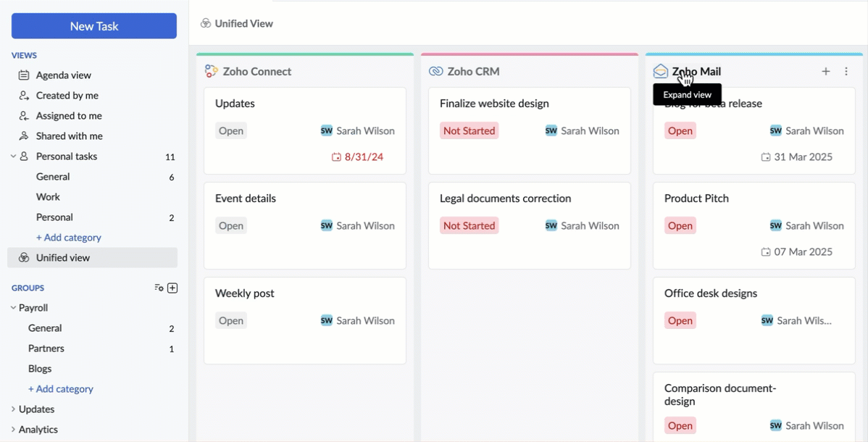Click the Created by me person icon
868x442 pixels.
[24, 95]
